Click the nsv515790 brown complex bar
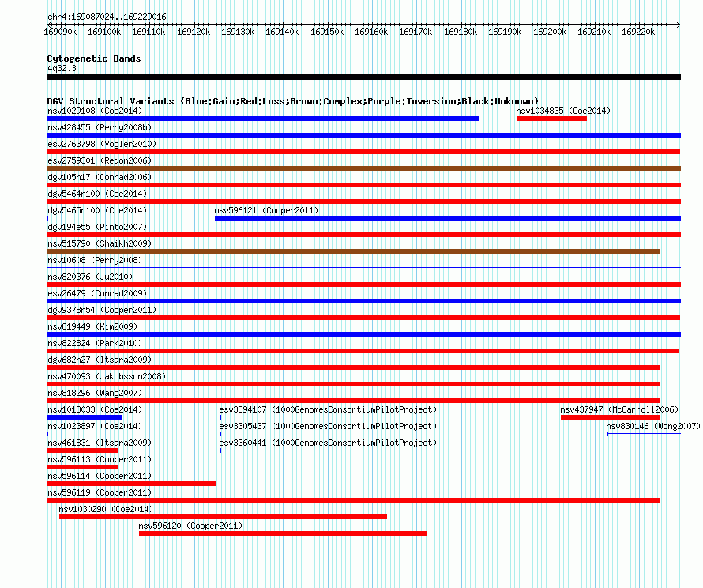The width and height of the screenshot is (703, 588). pos(353,251)
